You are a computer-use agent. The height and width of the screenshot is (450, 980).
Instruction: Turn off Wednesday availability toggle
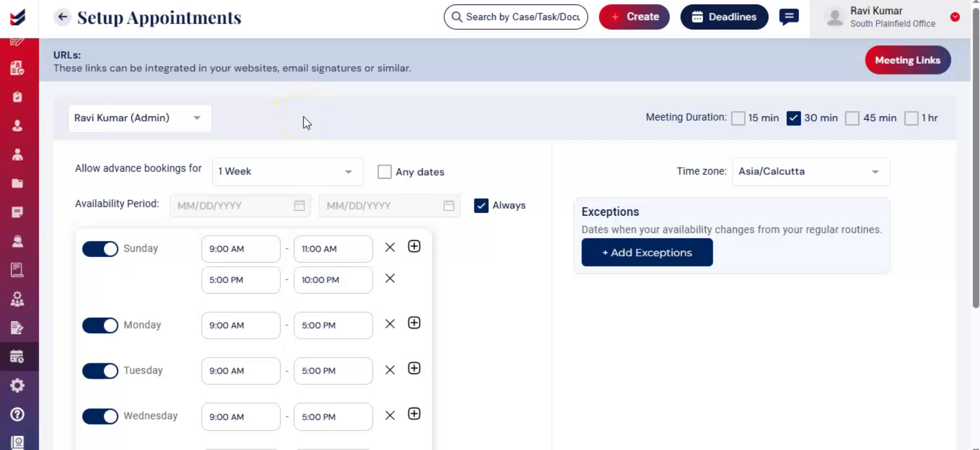[x=100, y=417]
